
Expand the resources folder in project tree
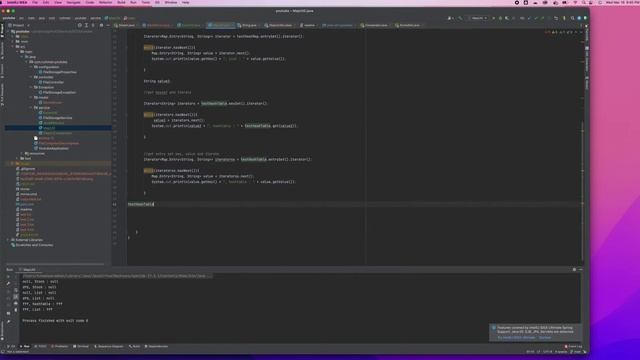click(22, 153)
